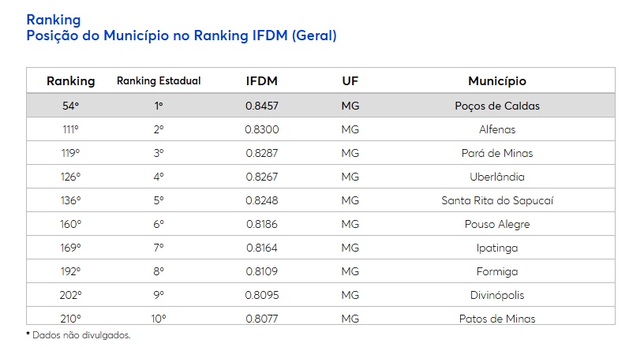Select the Pará de Minas cell
This screenshot has width=644, height=347.
coord(497,153)
